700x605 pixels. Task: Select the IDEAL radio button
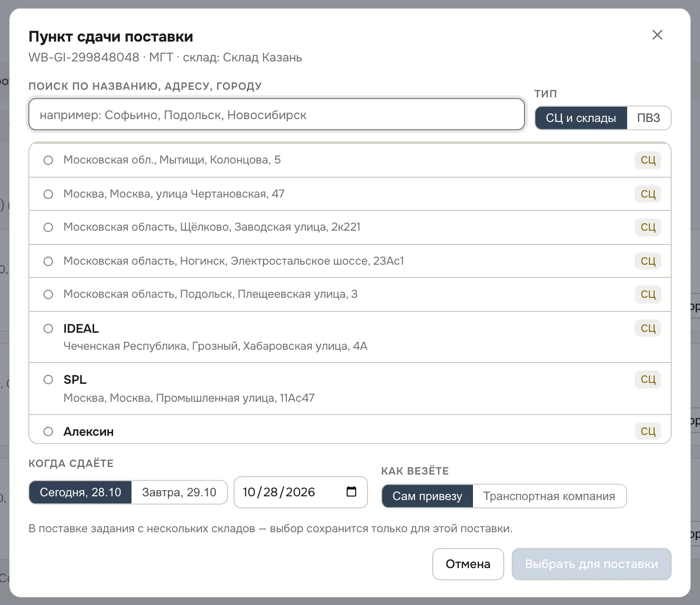tap(48, 328)
